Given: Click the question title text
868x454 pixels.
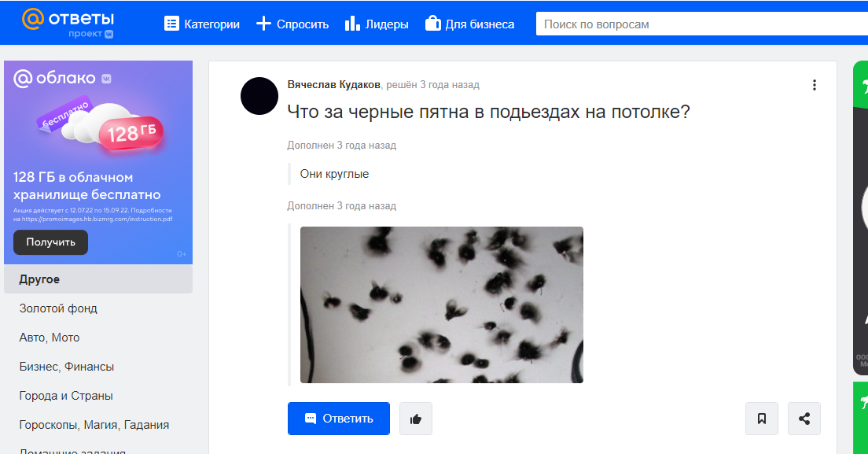Looking at the screenshot, I should point(489,112).
